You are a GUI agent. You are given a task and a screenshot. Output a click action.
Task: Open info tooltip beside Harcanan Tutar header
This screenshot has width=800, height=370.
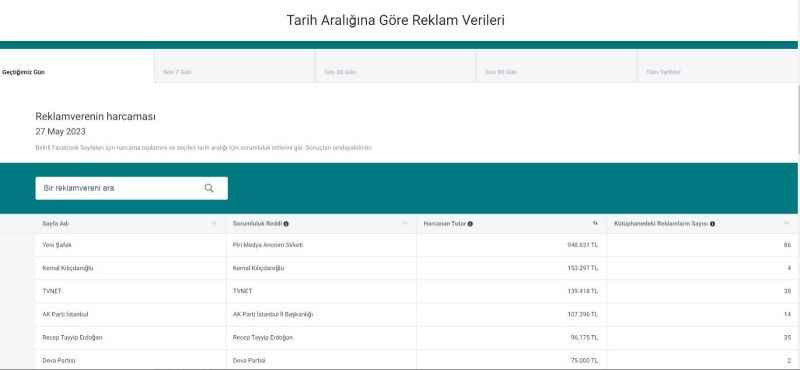(470, 224)
